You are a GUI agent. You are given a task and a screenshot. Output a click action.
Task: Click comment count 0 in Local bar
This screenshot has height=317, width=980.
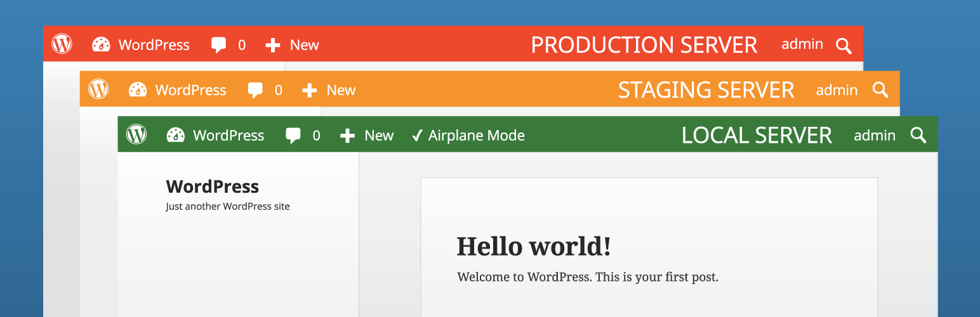pos(316,136)
